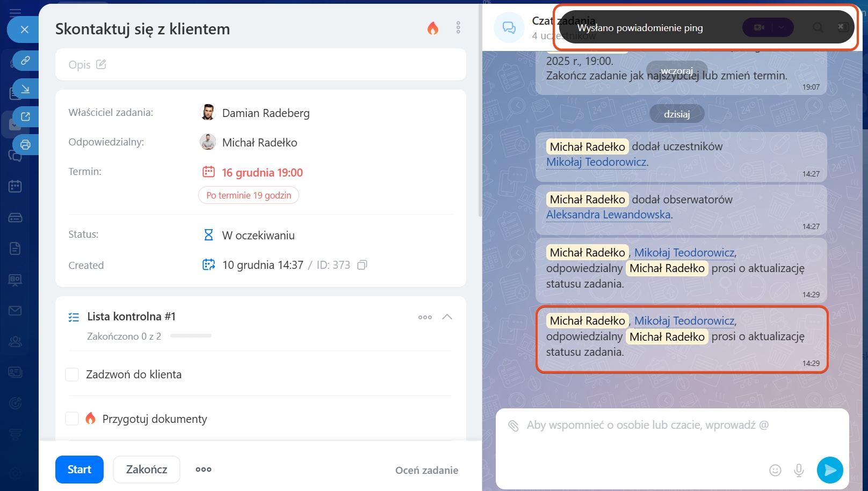Screen dimensions: 868x491
Task: Open the checklist's three-dot menu
Action: tap(425, 317)
